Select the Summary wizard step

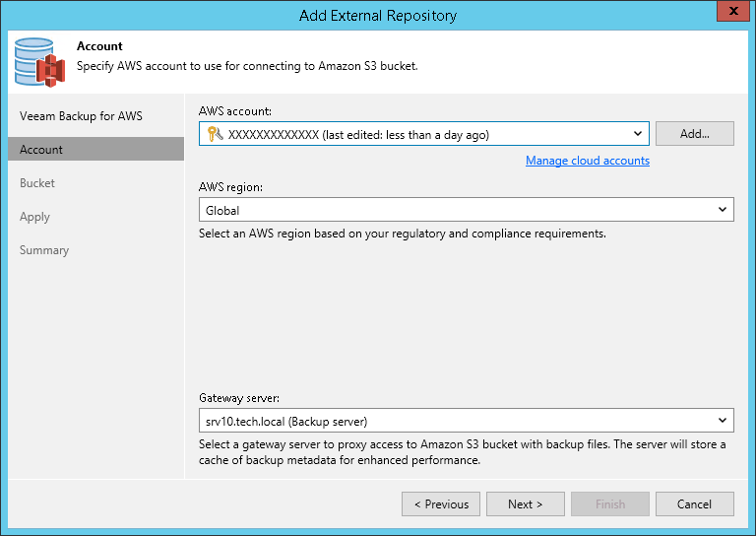[x=44, y=250]
